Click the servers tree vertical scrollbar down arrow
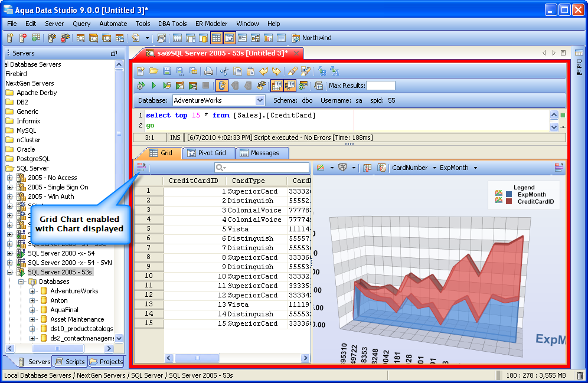The image size is (588, 383). pyautogui.click(x=119, y=338)
